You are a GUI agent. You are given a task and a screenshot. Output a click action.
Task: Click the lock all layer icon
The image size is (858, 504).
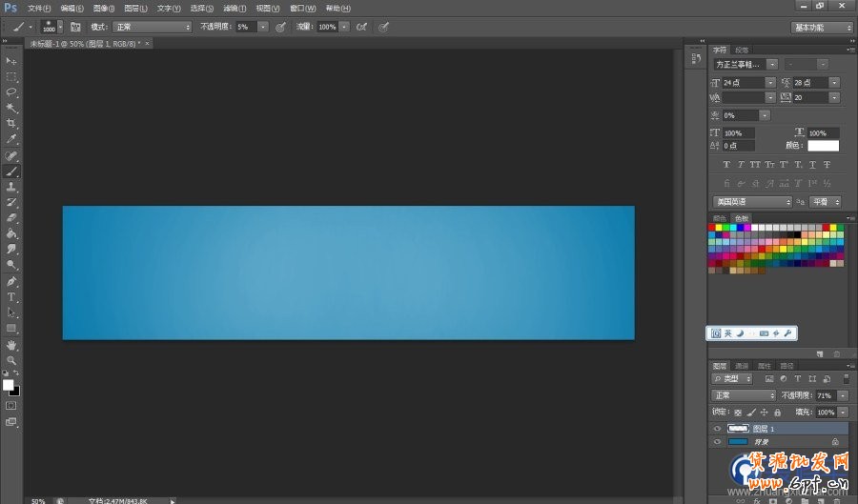coord(778,413)
